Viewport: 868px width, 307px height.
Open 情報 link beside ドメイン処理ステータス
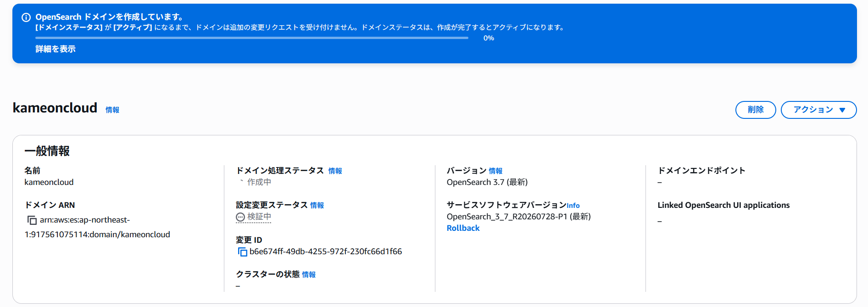(335, 171)
